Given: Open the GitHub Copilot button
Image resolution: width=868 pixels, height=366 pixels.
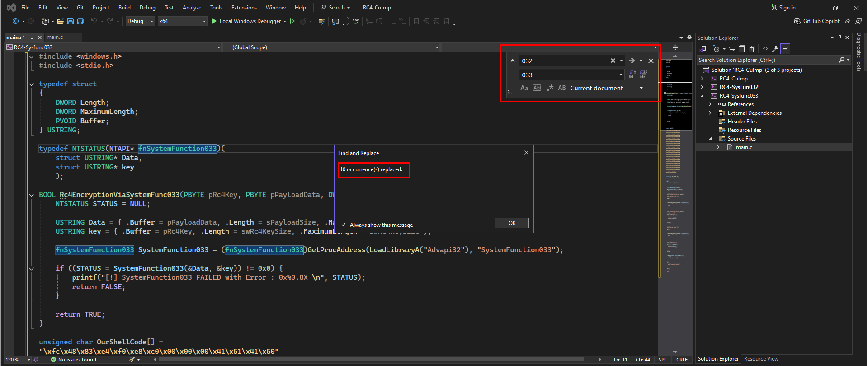Looking at the screenshot, I should coord(817,21).
